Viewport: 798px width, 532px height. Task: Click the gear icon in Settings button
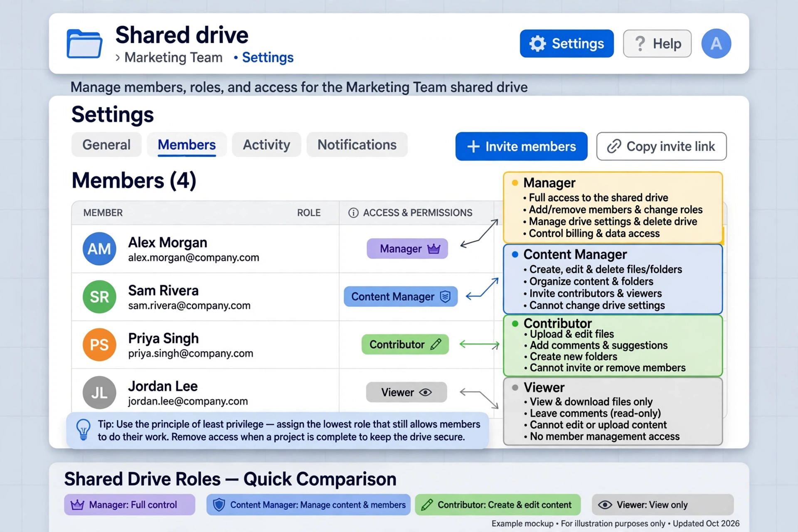click(537, 44)
